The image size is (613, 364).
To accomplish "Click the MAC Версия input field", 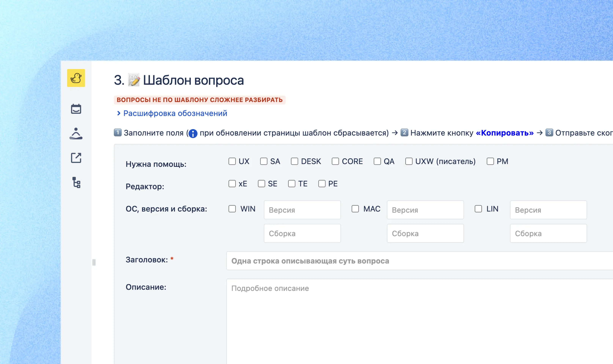I will [426, 210].
